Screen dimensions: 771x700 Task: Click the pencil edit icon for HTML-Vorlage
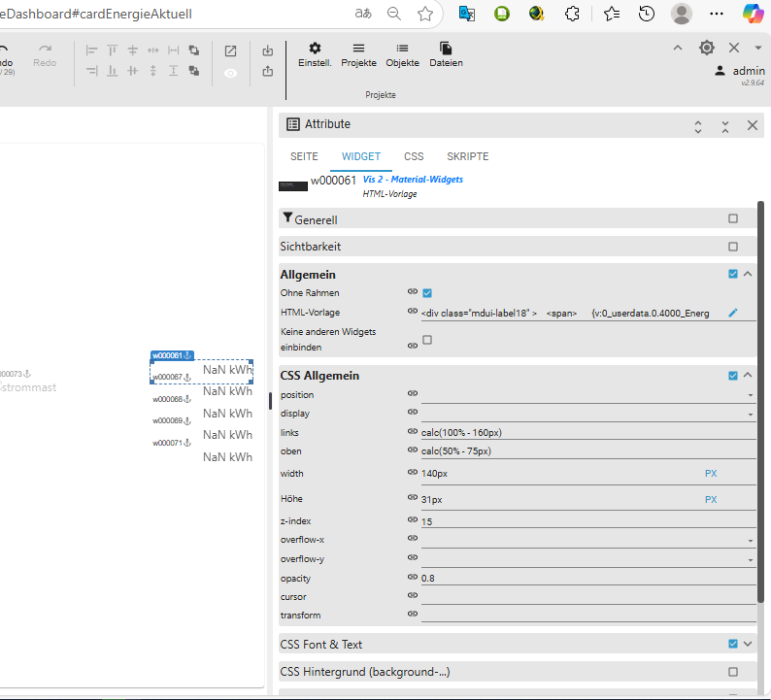[733, 313]
